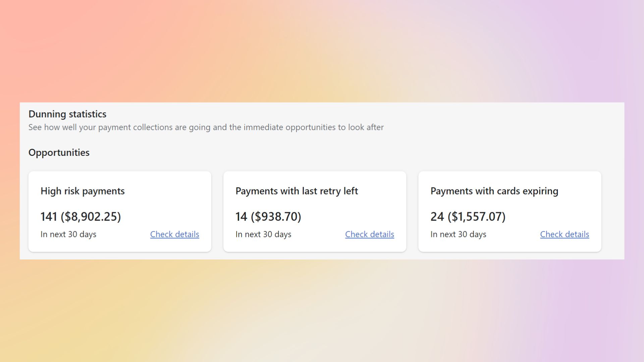Click the 14 ($938.70) statistic
644x362 pixels.
(268, 217)
